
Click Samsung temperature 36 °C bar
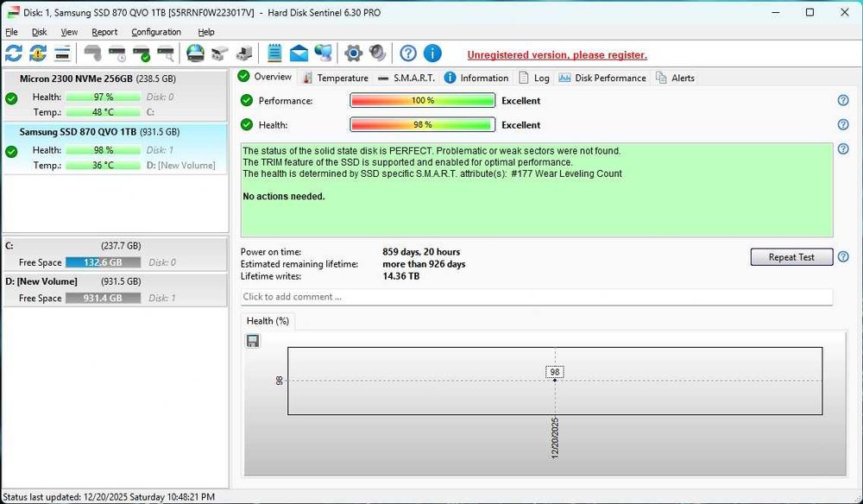(x=103, y=165)
